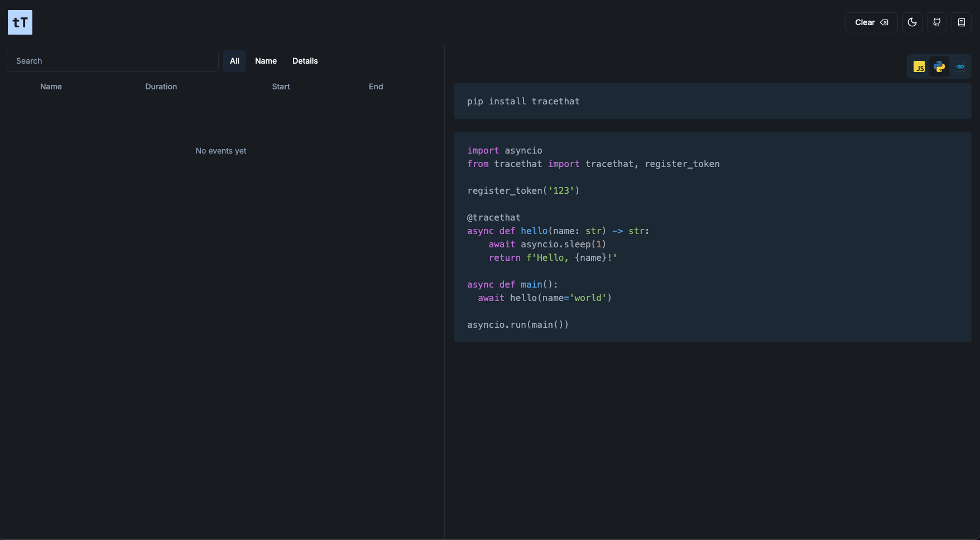This screenshot has width=980, height=540.
Task: Focus the Search input field
Action: click(x=113, y=61)
